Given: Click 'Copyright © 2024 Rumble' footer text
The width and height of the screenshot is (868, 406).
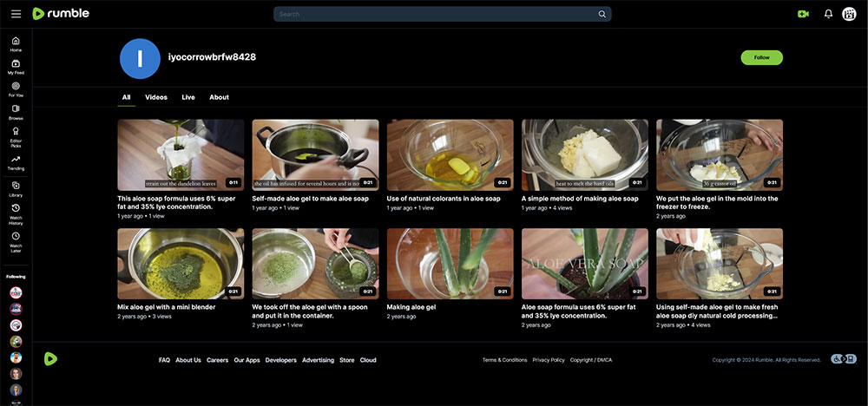Looking at the screenshot, I should coord(766,360).
